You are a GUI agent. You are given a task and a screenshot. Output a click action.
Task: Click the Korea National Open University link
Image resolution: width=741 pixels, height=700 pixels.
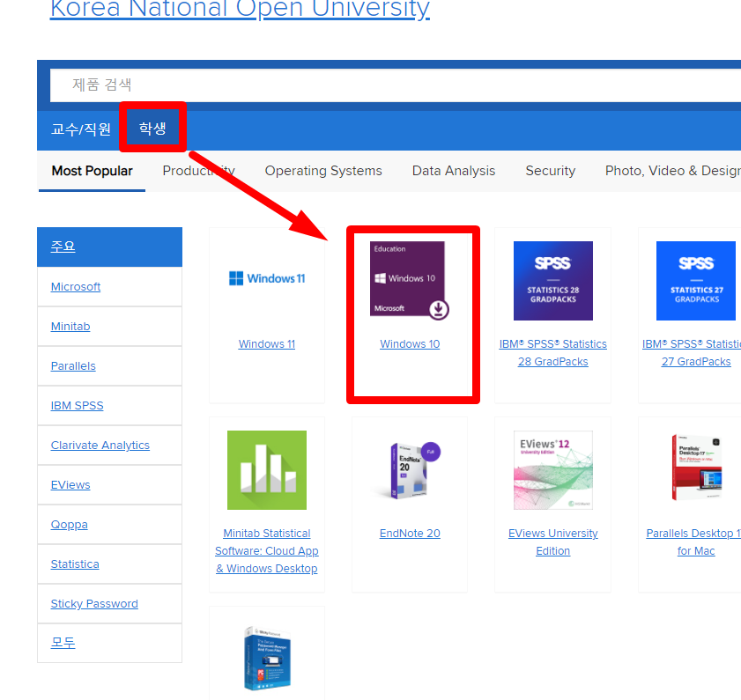pos(240,9)
